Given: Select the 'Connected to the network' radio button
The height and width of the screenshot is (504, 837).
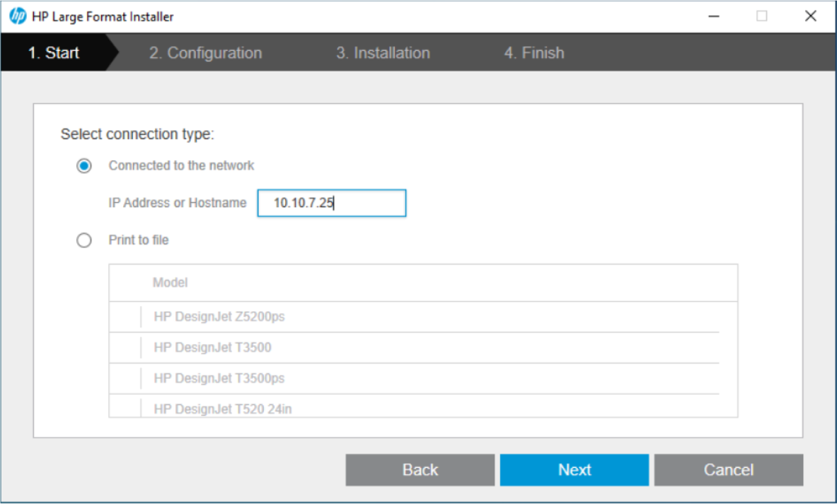Looking at the screenshot, I should [x=83, y=165].
